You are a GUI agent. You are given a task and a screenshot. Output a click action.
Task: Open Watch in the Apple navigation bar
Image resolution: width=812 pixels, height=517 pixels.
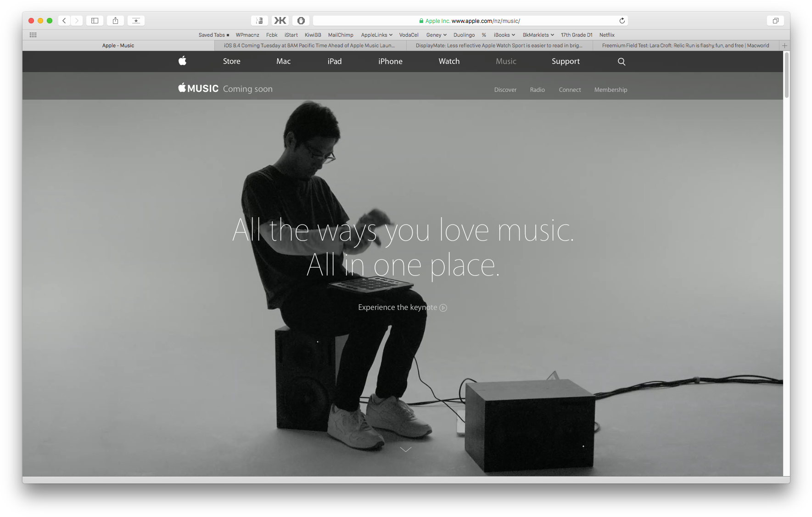449,62
